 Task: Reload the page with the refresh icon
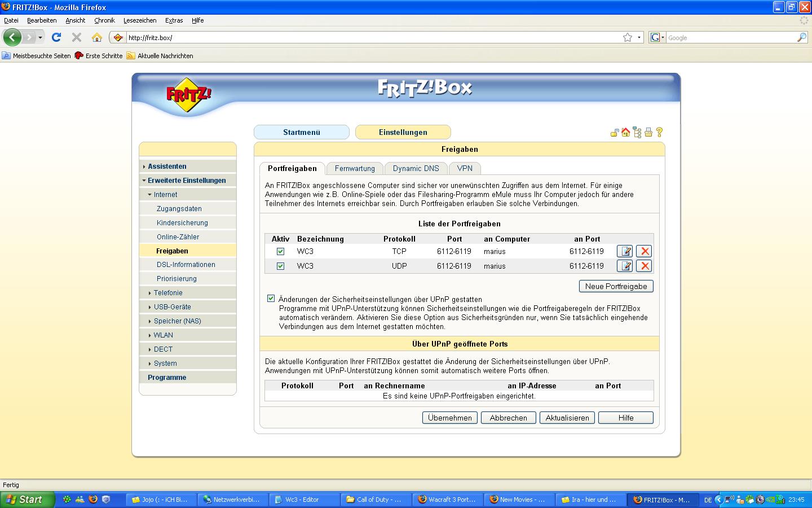(x=56, y=37)
